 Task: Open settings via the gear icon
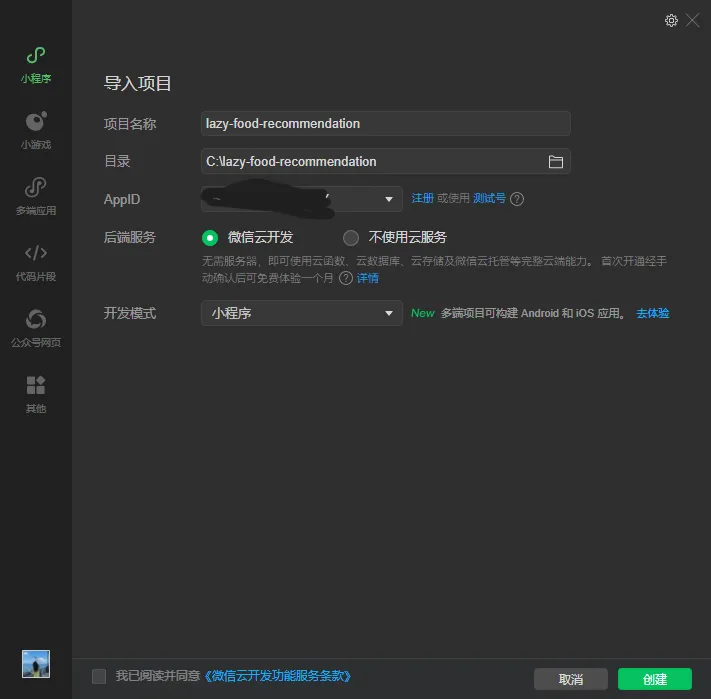point(671,20)
